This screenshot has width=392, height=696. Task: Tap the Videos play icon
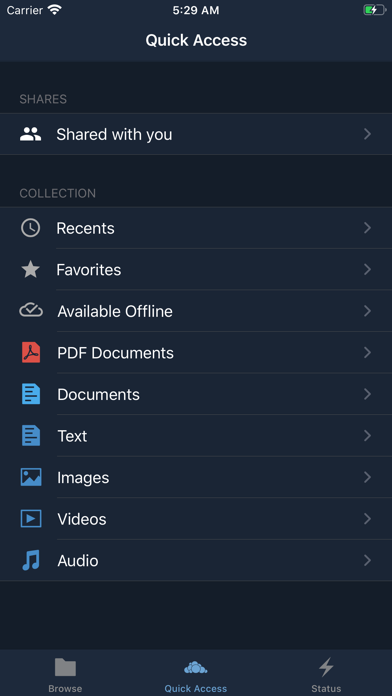pyautogui.click(x=31, y=519)
